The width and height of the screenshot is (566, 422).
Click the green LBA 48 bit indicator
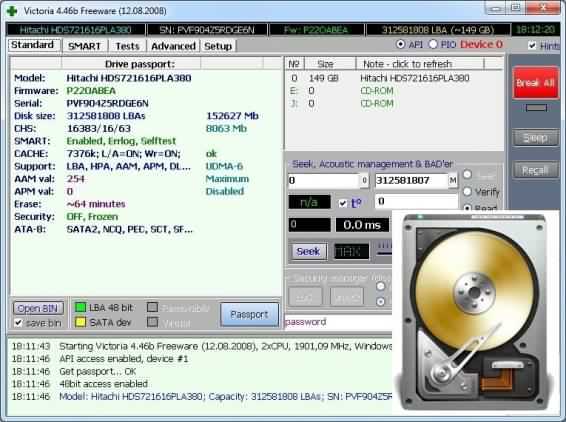coord(80,307)
